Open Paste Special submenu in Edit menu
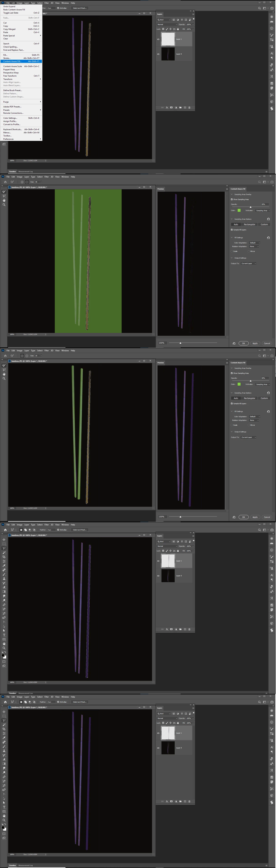Screen dimensions: 276x868 click(x=21, y=35)
